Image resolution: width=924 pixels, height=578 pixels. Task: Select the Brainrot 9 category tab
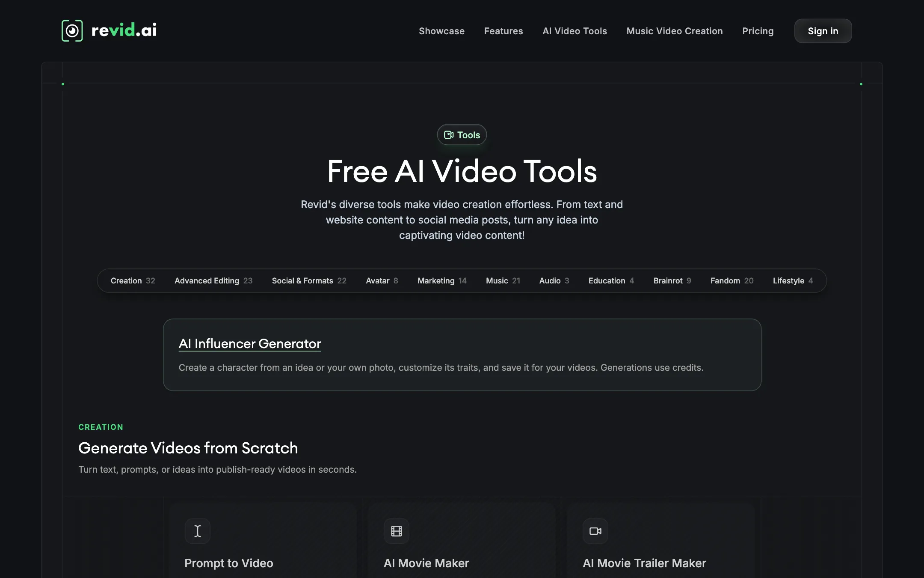tap(672, 280)
